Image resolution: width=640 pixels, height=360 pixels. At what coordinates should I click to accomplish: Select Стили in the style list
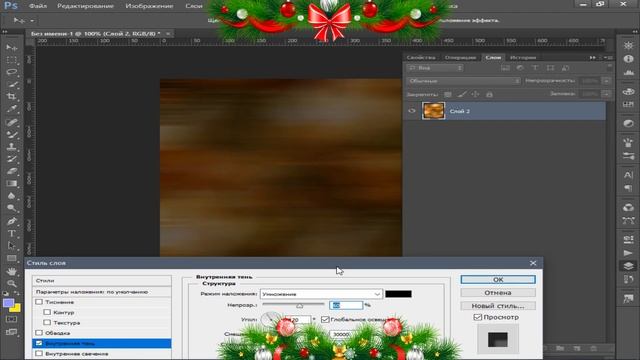102,280
